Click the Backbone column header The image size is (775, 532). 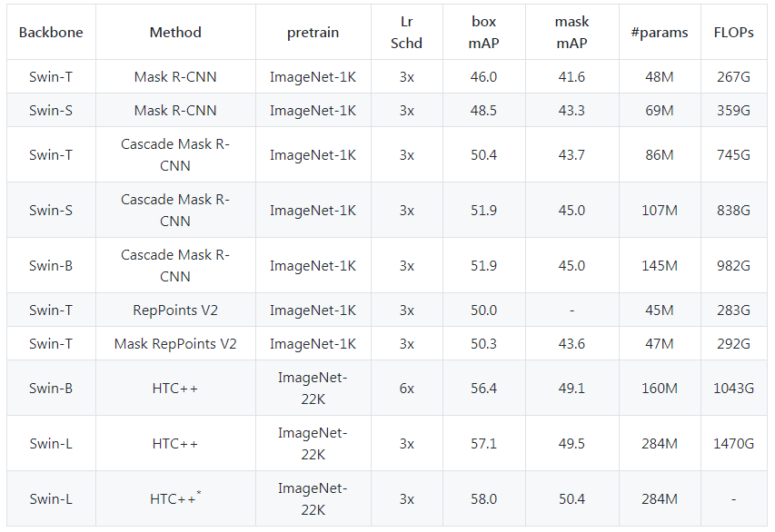pyautogui.click(x=51, y=33)
